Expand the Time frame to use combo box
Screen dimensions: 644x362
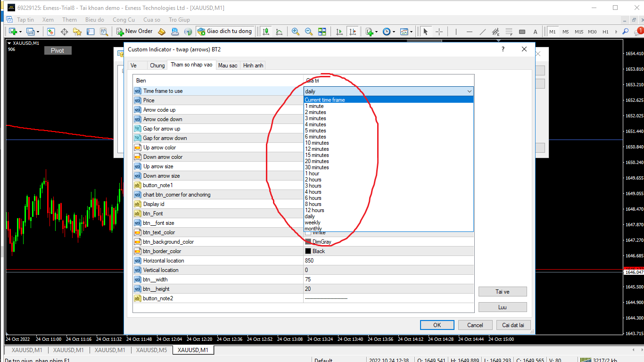coord(389,91)
